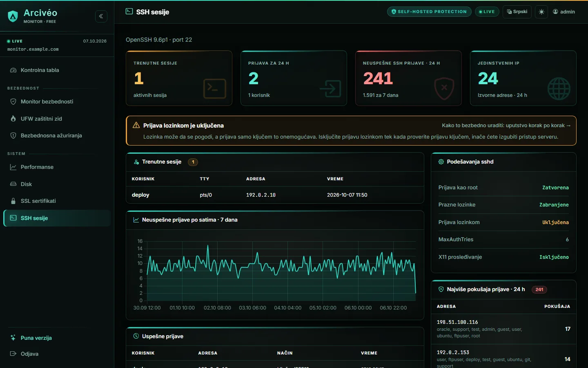Click the failed logins hourly chart

pos(275,275)
